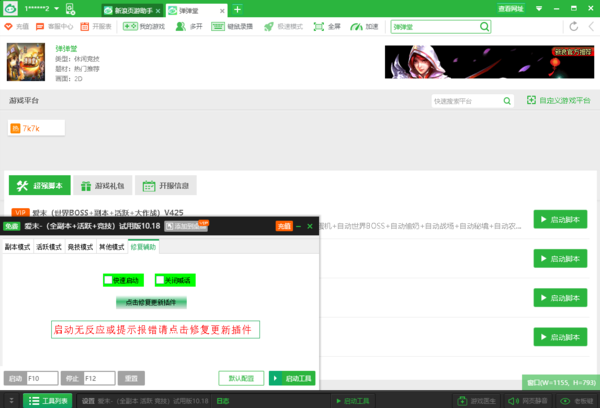This screenshot has height=408, width=600.
Task: Open 自定义游戏平台 customization
Action: (559, 100)
